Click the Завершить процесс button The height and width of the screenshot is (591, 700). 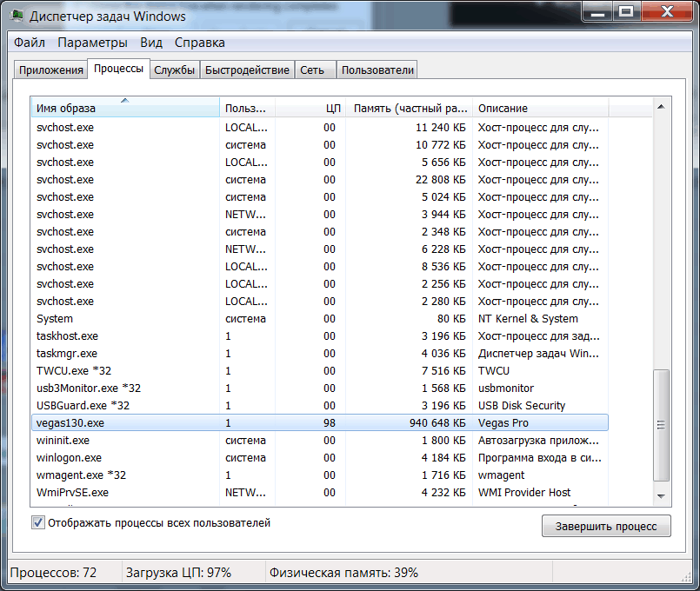[x=606, y=527]
